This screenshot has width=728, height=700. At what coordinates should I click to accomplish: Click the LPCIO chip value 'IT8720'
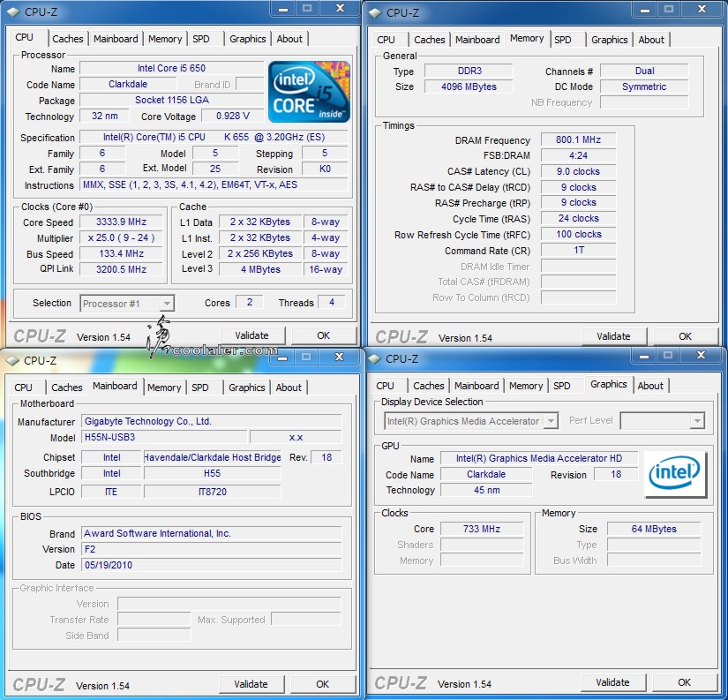212,492
